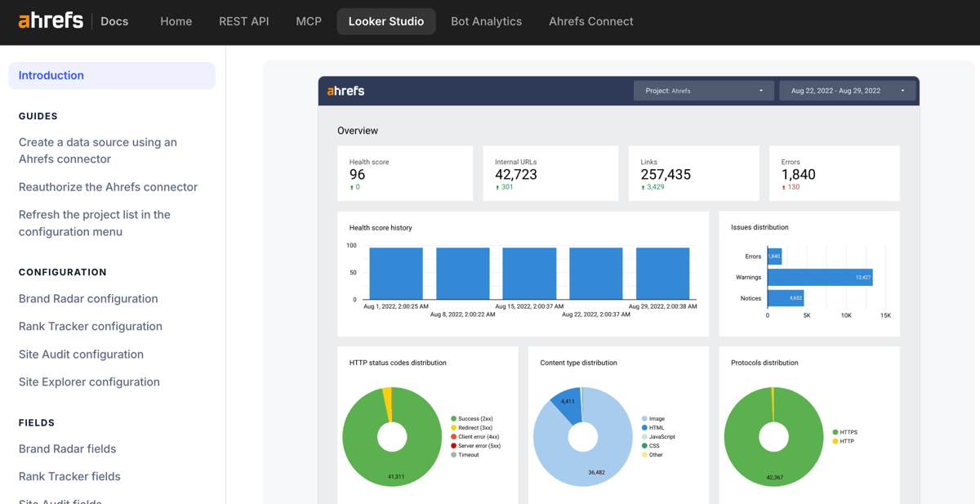
Task: Click the Health score 96 card
Action: click(x=405, y=173)
